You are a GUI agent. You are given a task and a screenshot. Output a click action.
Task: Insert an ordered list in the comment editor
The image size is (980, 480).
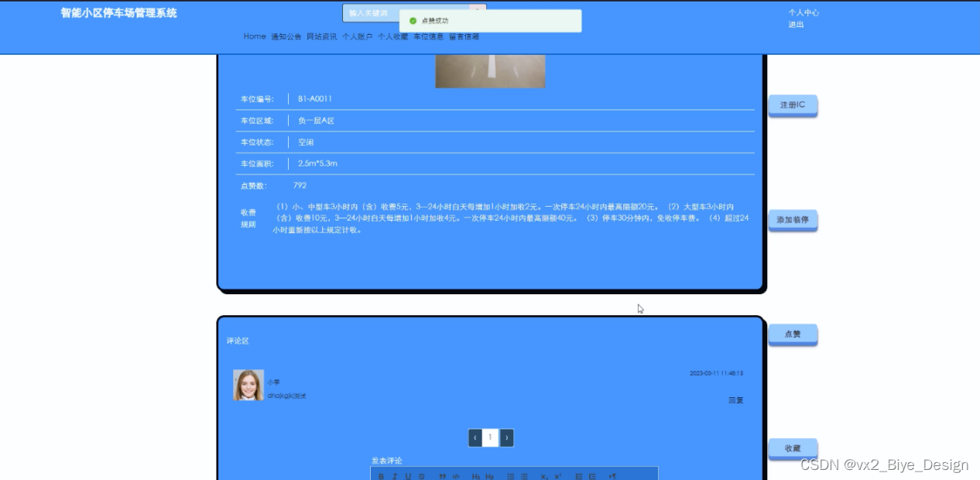tap(511, 476)
